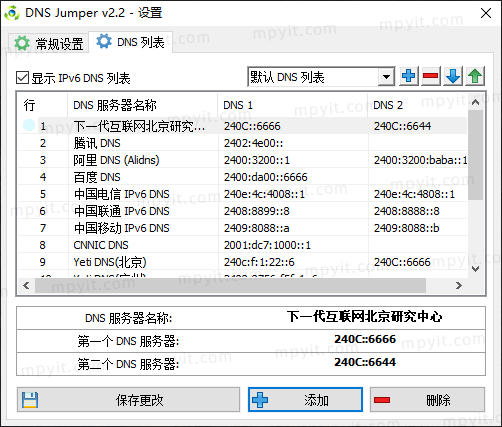Image resolution: width=502 pixels, height=427 pixels.
Task: Click the horizontal scrollbar right arrow
Action: [x=459, y=285]
